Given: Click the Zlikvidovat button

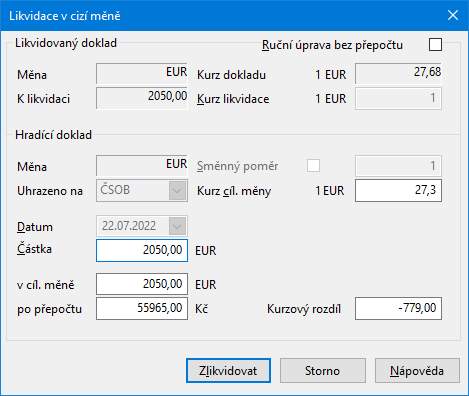Looking at the screenshot, I should click(x=228, y=370).
